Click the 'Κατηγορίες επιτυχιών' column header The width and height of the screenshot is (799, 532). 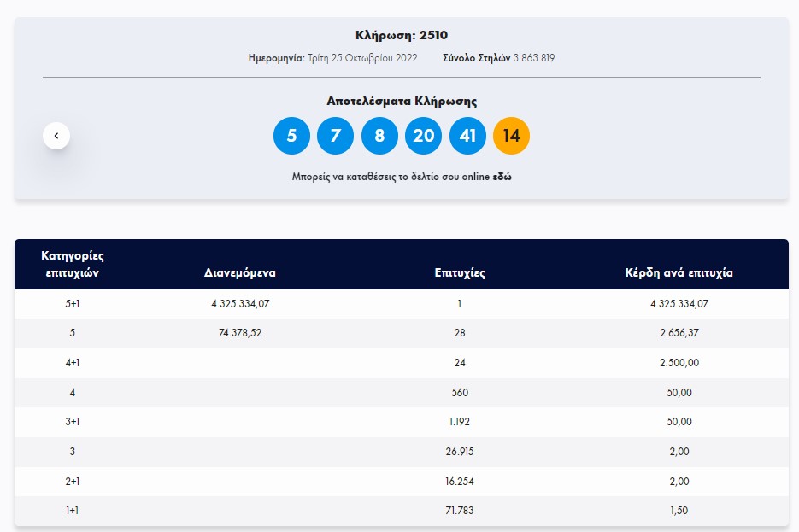click(x=73, y=265)
